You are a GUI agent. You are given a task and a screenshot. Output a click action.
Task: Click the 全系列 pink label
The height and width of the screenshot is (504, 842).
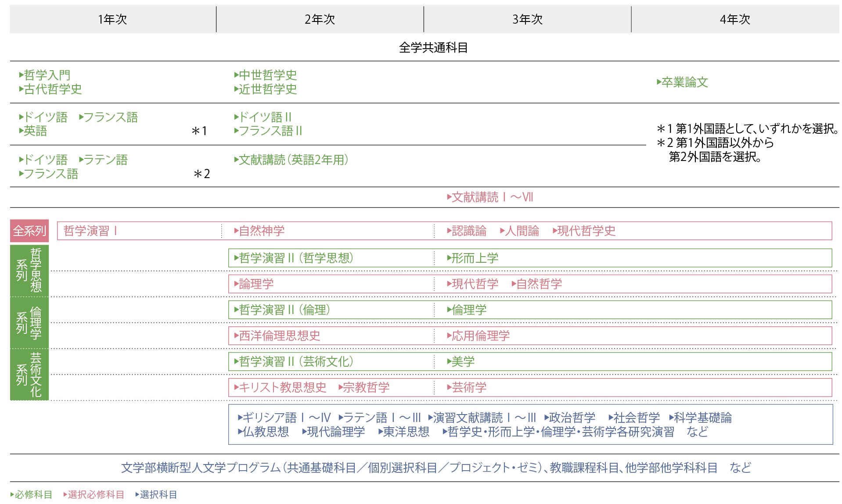click(29, 231)
